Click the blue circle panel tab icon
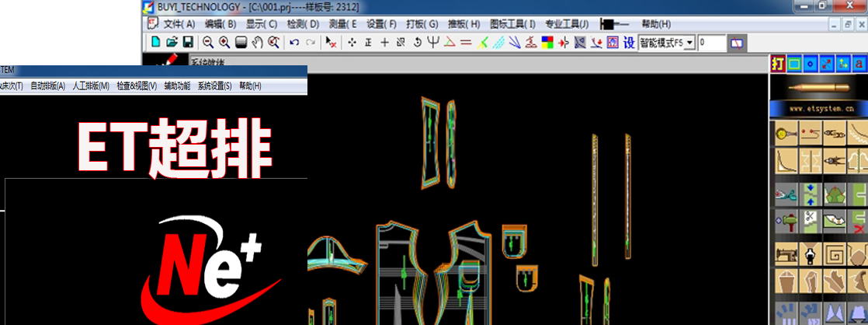868x325 pixels. click(x=811, y=64)
